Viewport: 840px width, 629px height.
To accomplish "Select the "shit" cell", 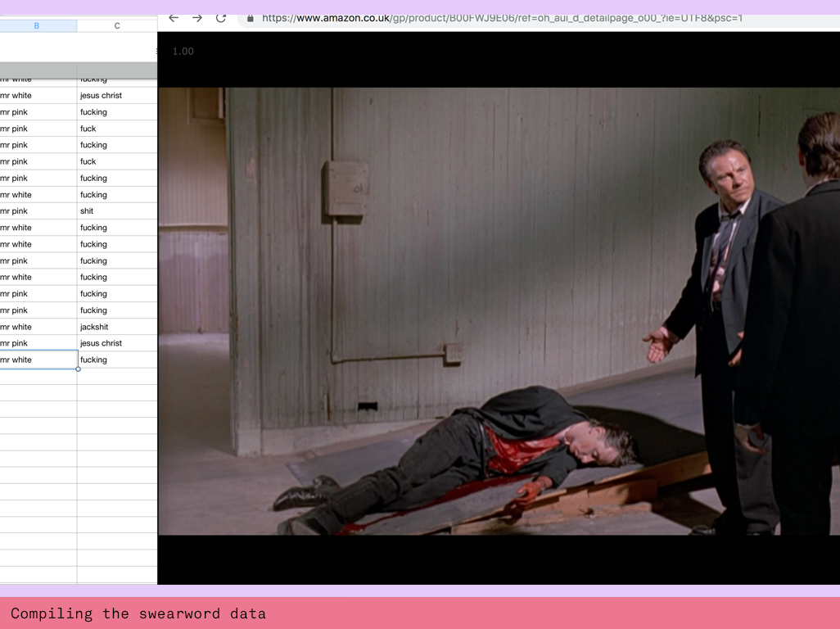I will (x=117, y=211).
